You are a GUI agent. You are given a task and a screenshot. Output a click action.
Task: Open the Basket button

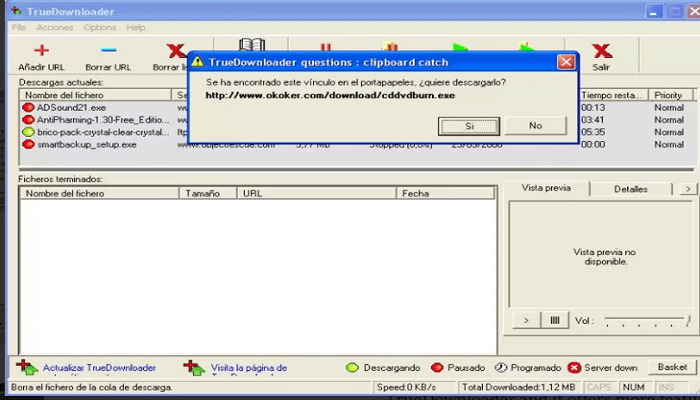coord(672,367)
